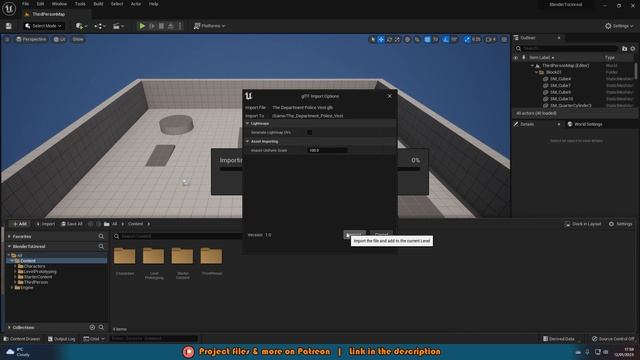Viewport: 640px width, 360px height.
Task: Click the eject from player icon
Action: click(171, 26)
